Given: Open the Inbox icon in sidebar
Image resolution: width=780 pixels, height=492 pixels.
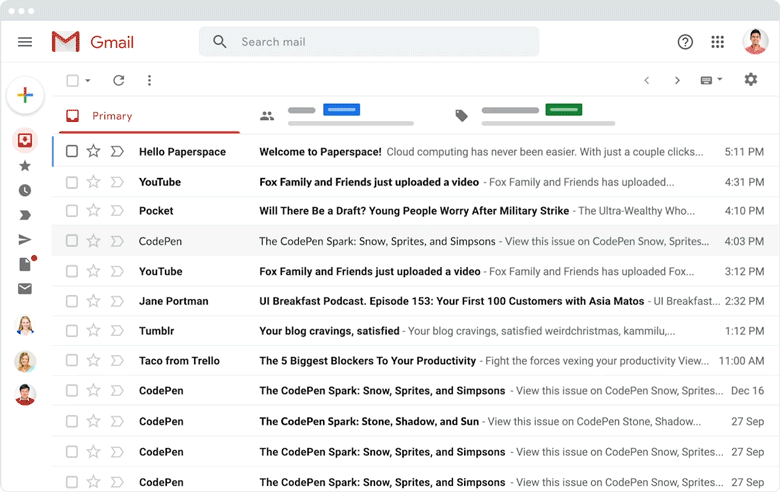Looking at the screenshot, I should click(x=25, y=140).
